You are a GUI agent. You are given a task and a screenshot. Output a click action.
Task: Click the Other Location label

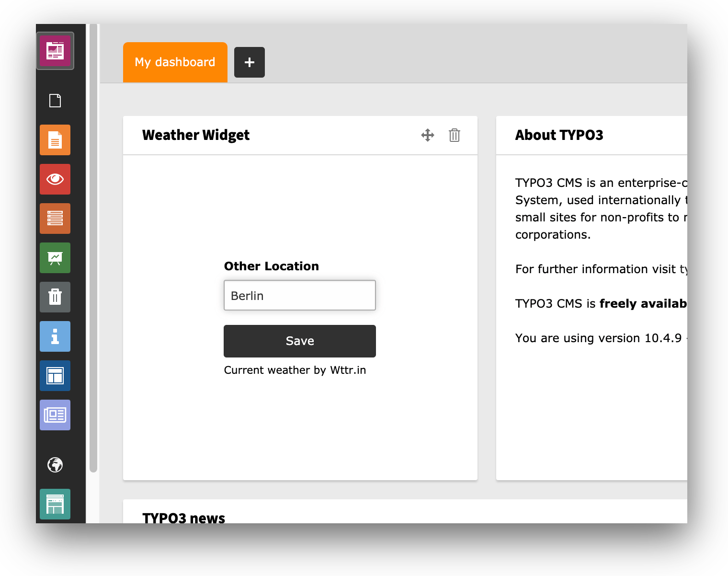point(272,266)
